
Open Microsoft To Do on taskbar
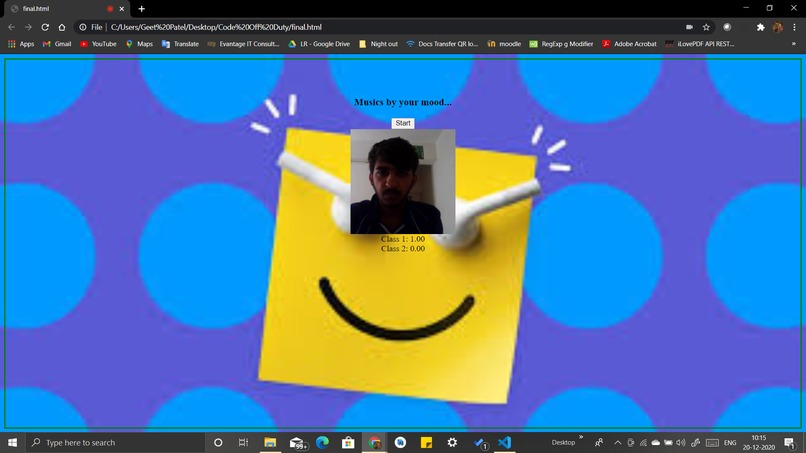(479, 443)
